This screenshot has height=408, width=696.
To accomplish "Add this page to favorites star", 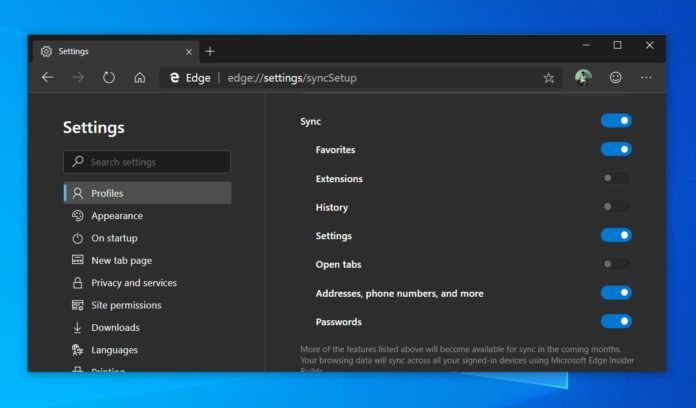I will coord(549,78).
